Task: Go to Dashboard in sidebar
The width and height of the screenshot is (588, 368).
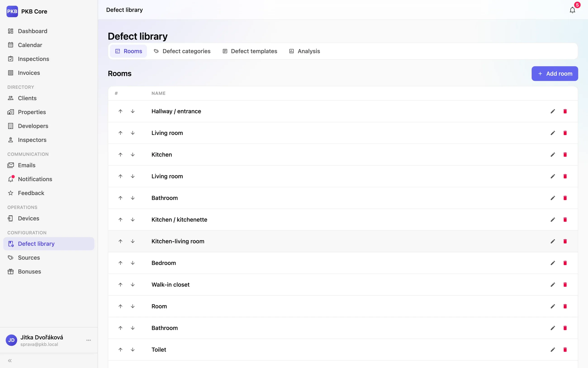Action: (49, 31)
